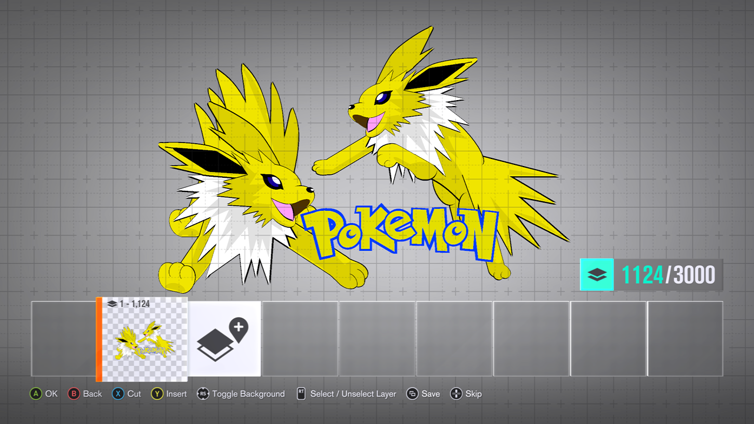Click the icon beside Save
Screen dimensions: 754x424
(x=412, y=394)
